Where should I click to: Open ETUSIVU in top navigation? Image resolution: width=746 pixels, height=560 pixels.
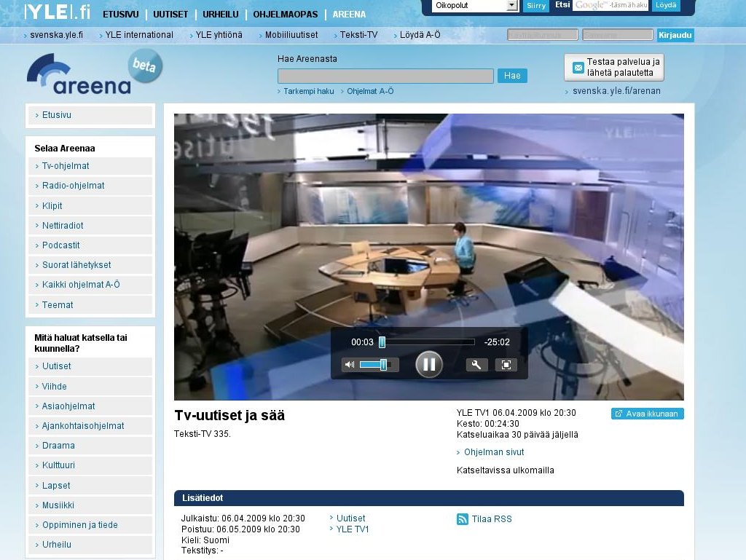[121, 15]
